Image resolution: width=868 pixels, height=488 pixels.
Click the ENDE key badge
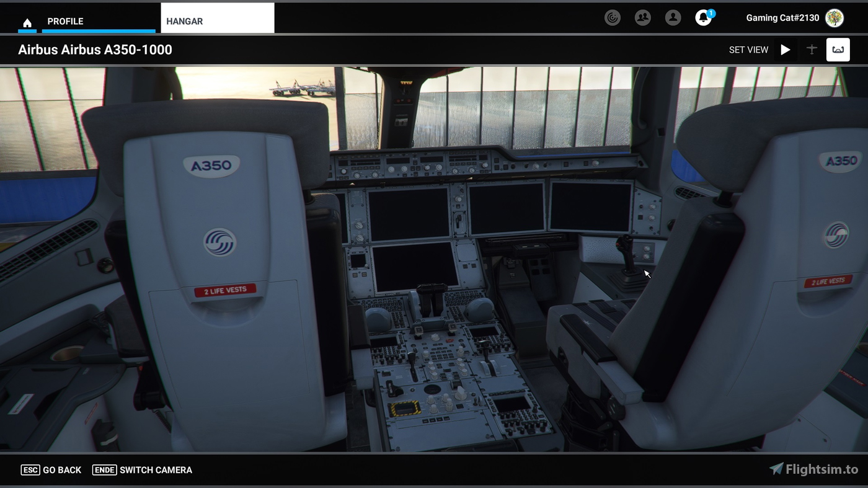(x=104, y=470)
